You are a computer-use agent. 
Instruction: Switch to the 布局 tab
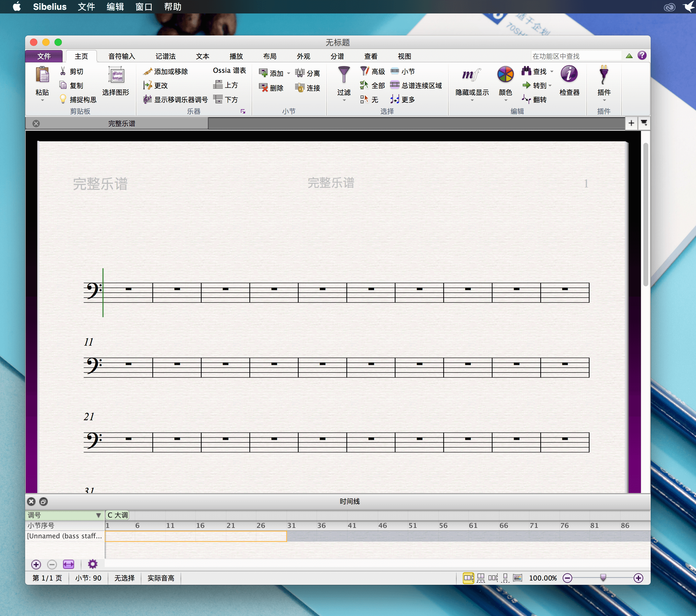(270, 56)
